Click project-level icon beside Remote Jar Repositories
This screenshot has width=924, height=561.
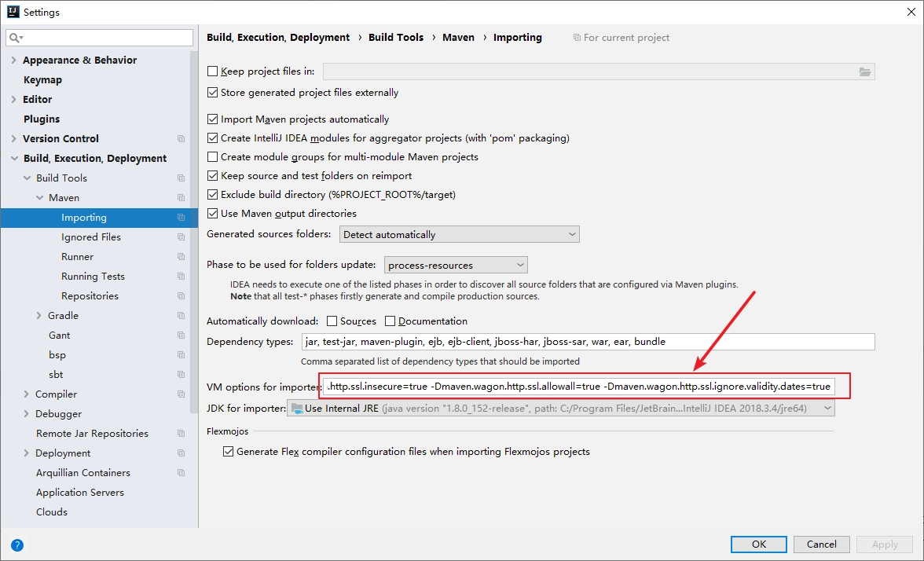181,434
